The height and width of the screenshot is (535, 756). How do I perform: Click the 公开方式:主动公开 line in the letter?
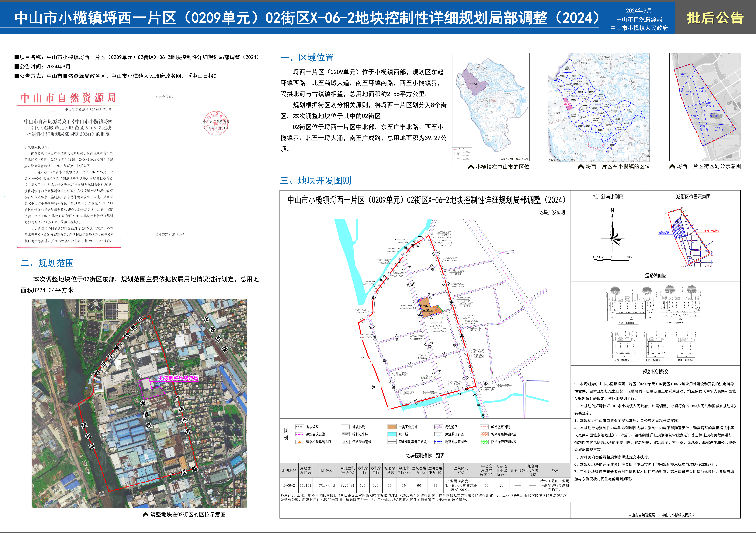coord(170,234)
